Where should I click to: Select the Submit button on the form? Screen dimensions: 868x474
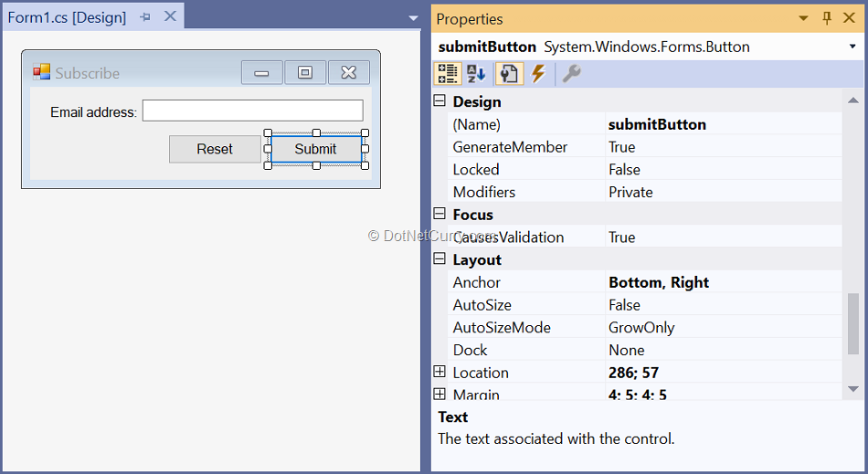tap(315, 149)
